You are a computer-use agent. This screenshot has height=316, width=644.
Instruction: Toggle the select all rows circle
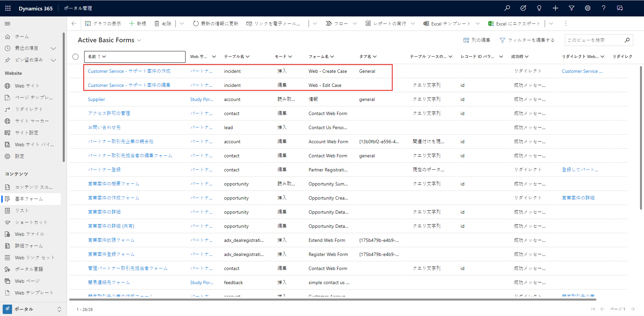click(75, 57)
